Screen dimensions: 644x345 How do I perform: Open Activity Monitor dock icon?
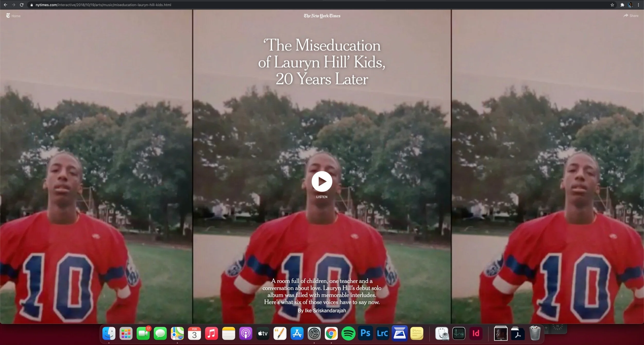click(459, 333)
